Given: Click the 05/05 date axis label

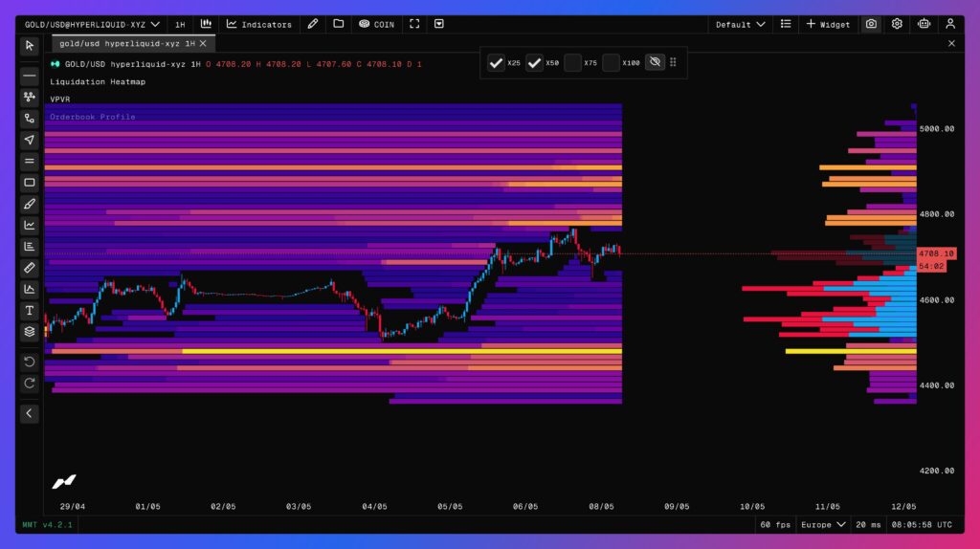Looking at the screenshot, I should click(450, 507).
